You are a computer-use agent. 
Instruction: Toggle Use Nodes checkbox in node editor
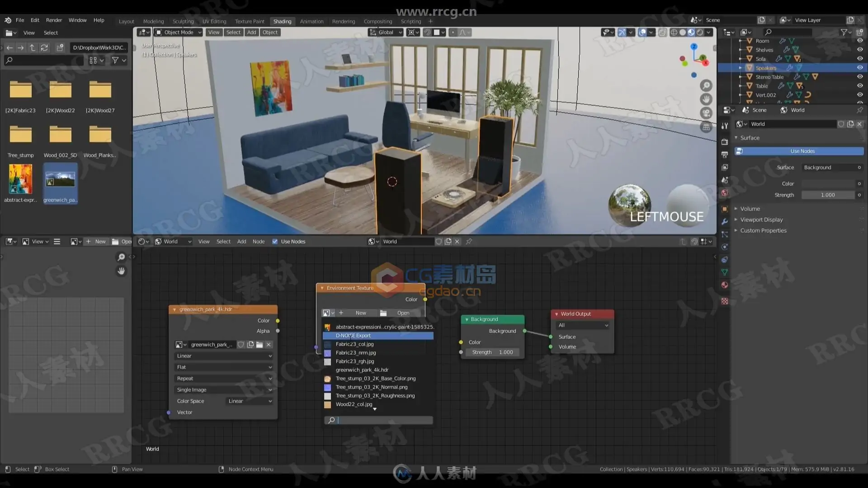click(275, 242)
